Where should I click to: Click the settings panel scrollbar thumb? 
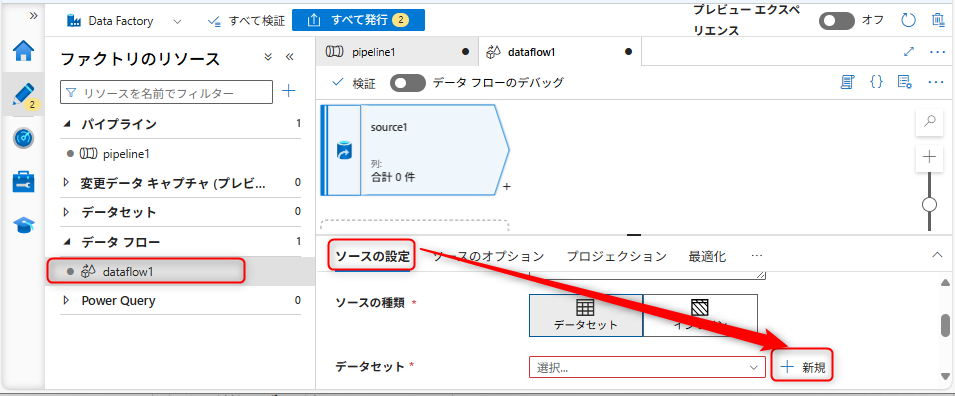945,324
